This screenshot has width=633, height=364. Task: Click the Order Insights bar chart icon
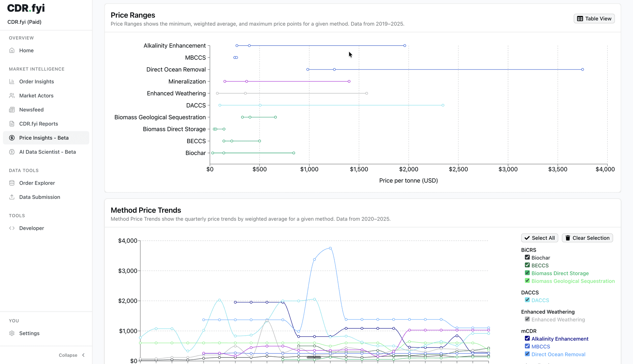tap(12, 81)
